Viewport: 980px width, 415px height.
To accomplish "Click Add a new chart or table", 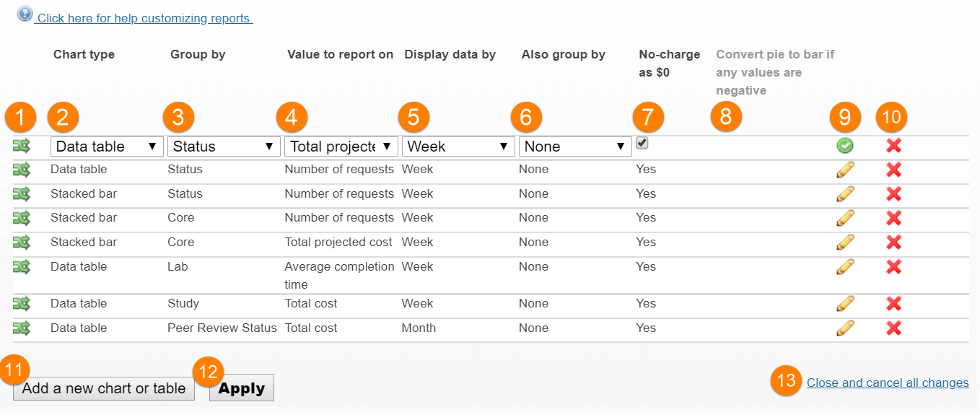I will (x=104, y=388).
